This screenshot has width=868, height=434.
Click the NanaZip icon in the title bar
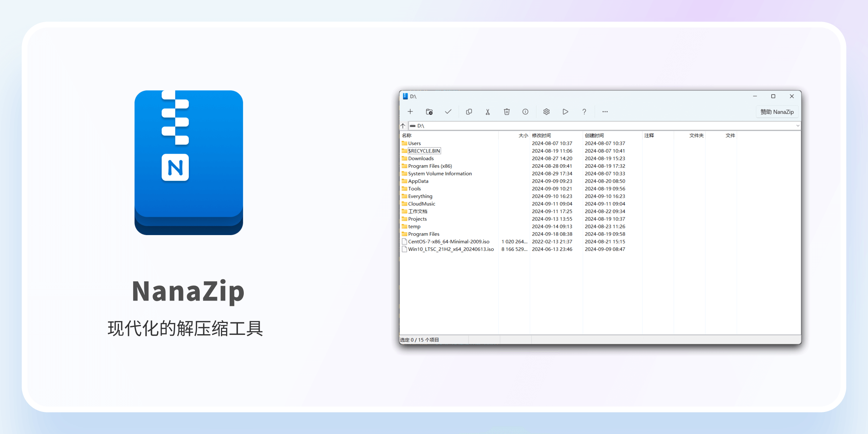(x=405, y=96)
